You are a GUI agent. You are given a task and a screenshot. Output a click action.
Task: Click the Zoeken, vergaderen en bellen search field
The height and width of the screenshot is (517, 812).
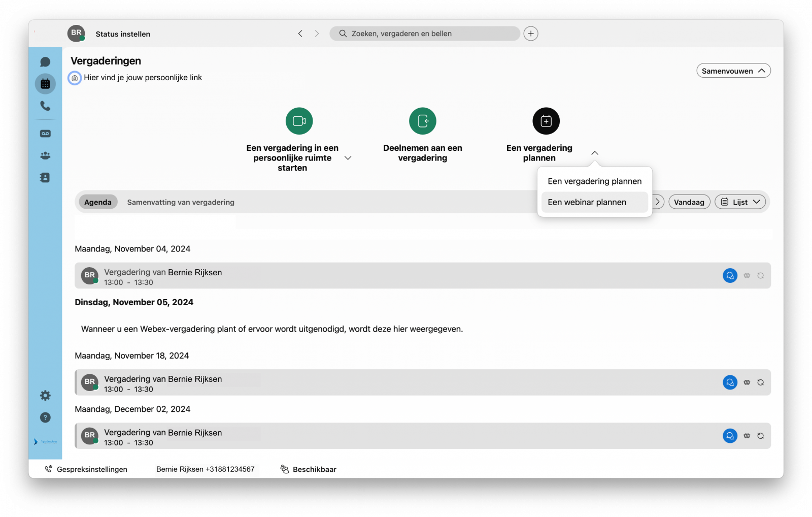pyautogui.click(x=424, y=34)
